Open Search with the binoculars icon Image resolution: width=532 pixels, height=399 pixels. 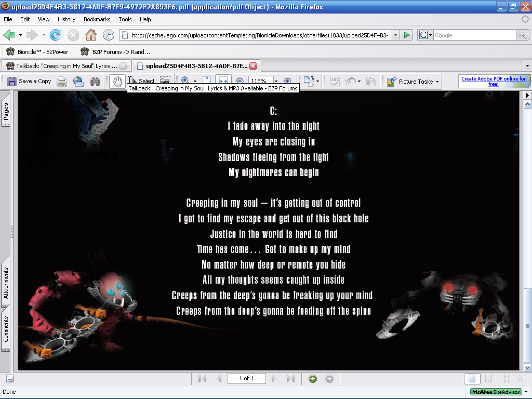coord(95,82)
